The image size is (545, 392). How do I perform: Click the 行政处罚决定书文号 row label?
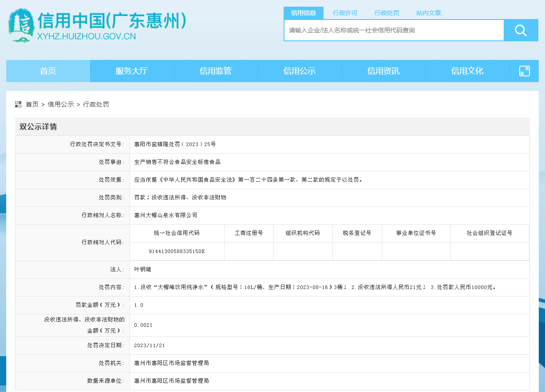click(97, 144)
